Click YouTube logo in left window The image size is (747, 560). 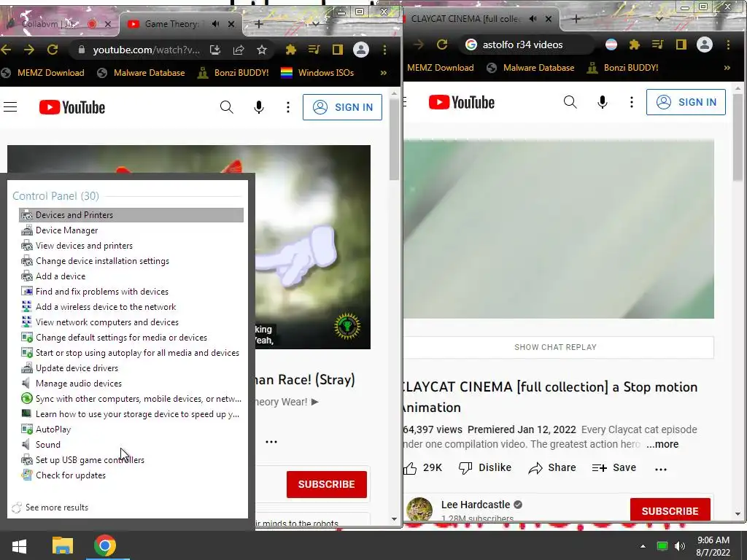(72, 107)
